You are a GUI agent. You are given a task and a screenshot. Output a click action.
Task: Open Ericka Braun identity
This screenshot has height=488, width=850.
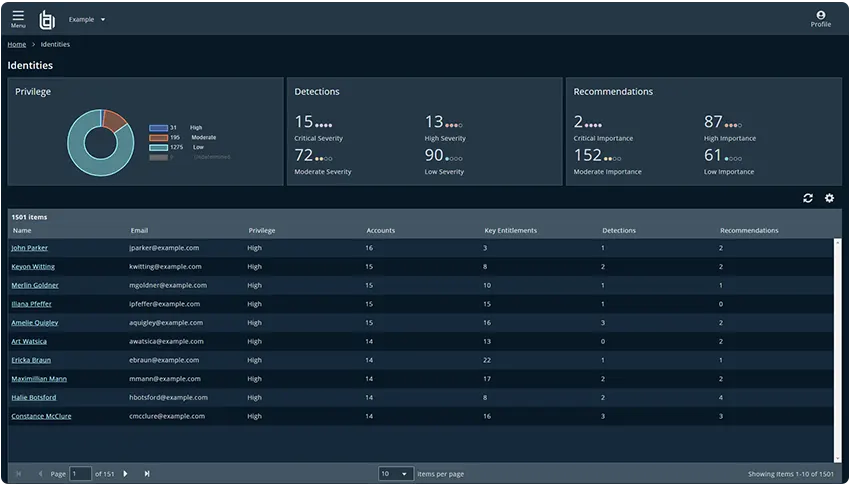31,360
